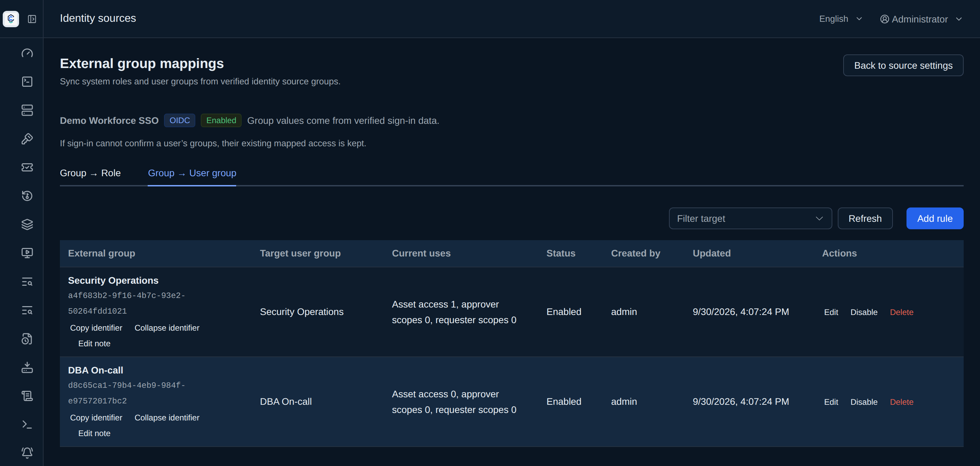Open the history clock sidebar icon
The width and height of the screenshot is (980, 466).
[27, 196]
